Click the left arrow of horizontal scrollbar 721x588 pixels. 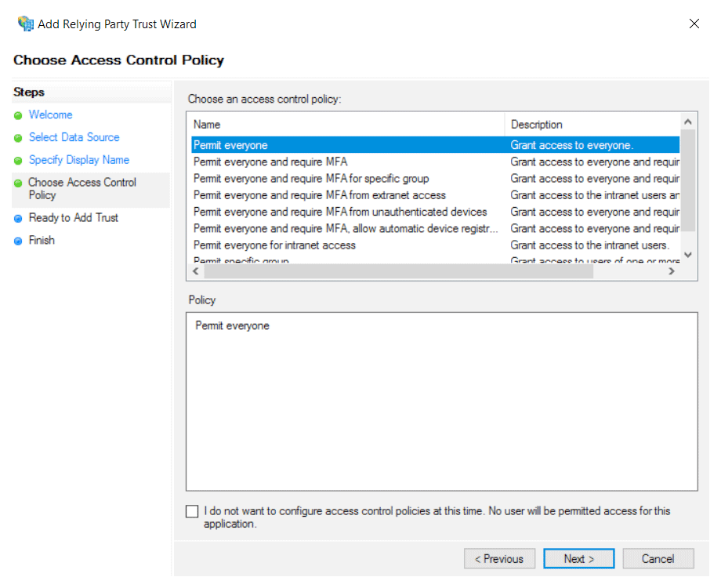(x=195, y=270)
